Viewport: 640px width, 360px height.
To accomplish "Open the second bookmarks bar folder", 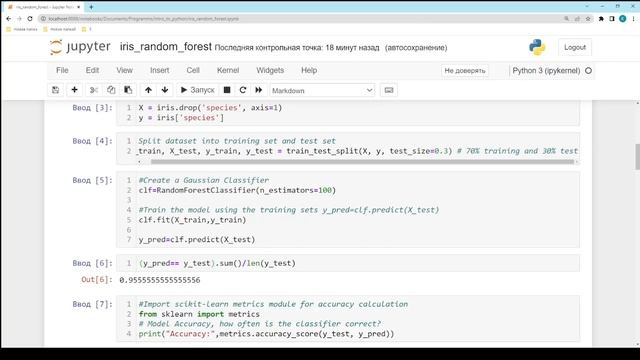I will [60, 29].
